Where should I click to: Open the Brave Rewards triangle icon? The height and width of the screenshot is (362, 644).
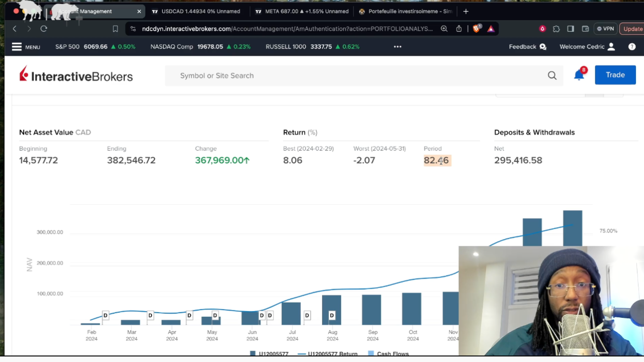tap(491, 29)
